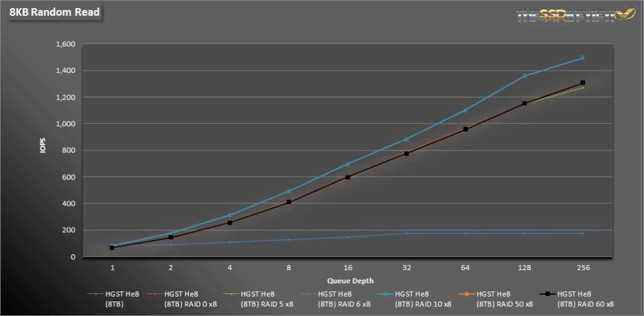Screen dimensions: 644x316
Task: Click the black RAID 60 marker at queue depth 32
Action: pyautogui.click(x=406, y=154)
